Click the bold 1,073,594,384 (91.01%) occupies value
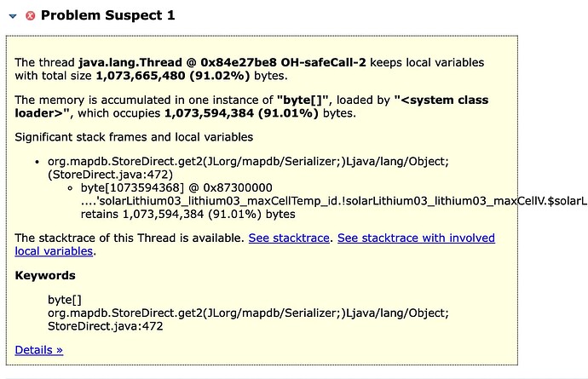This screenshot has height=379, width=588. [241, 113]
